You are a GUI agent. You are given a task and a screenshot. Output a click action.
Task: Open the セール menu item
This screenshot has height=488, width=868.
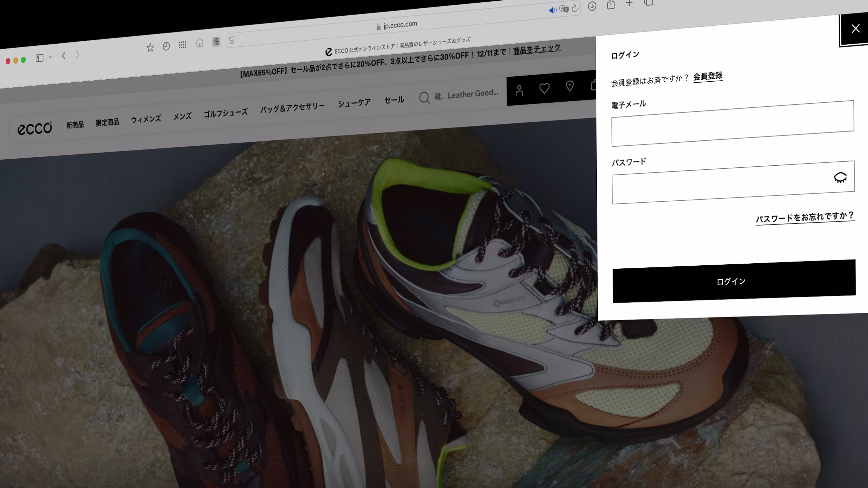(394, 100)
